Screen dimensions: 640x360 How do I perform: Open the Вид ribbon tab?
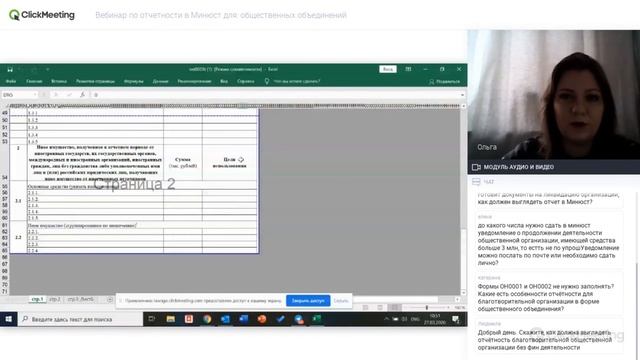224,81
